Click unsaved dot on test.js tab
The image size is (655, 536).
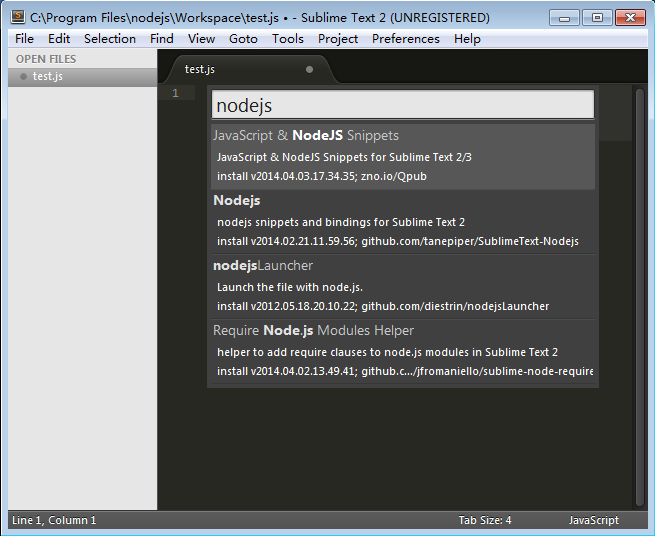309,69
